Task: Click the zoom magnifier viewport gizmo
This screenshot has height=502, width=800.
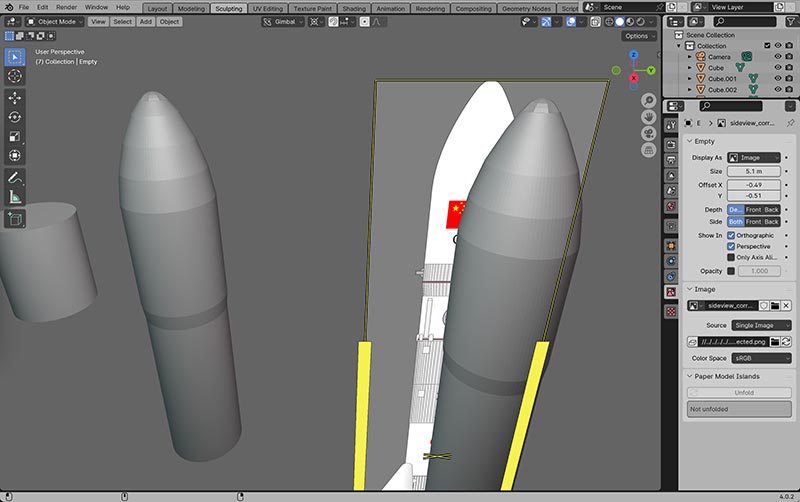Action: coord(649,101)
